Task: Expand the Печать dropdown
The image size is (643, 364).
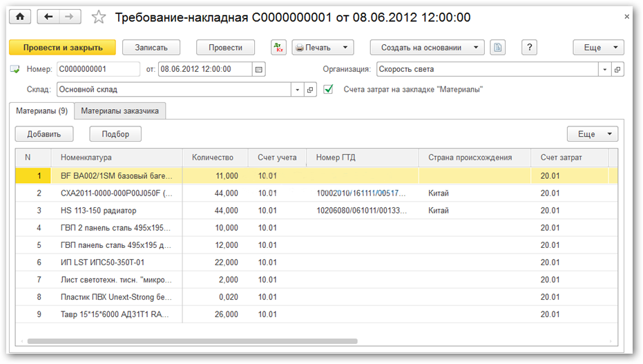Action: coord(323,48)
